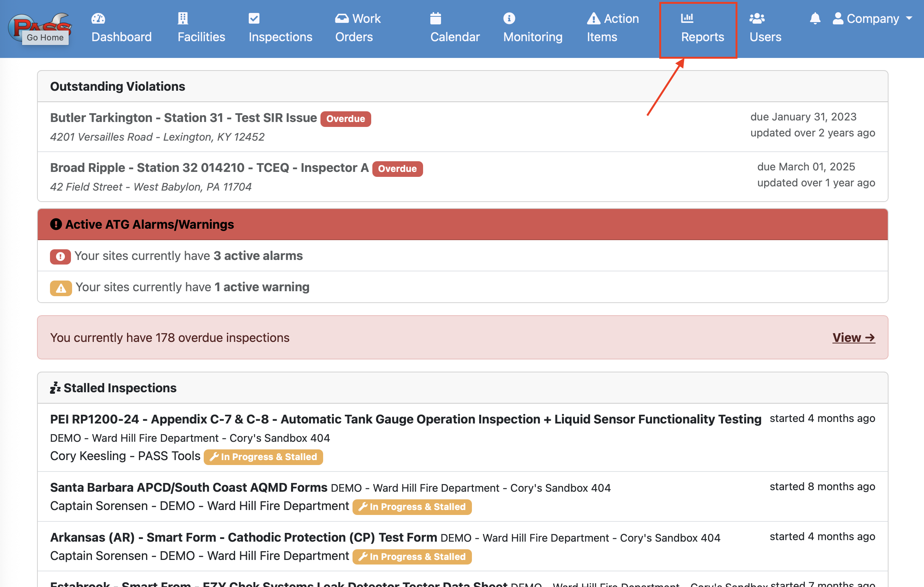View the 178 overdue inspections
This screenshot has width=924, height=587.
pyautogui.click(x=853, y=338)
